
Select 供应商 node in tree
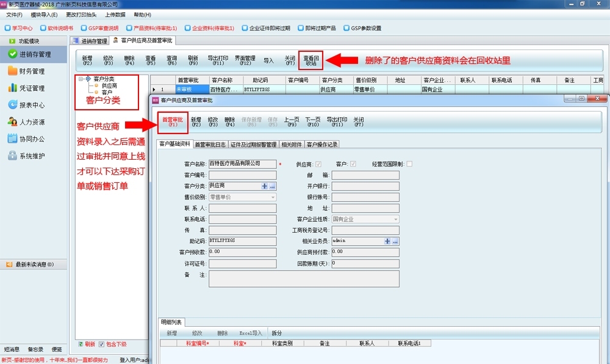click(x=109, y=85)
